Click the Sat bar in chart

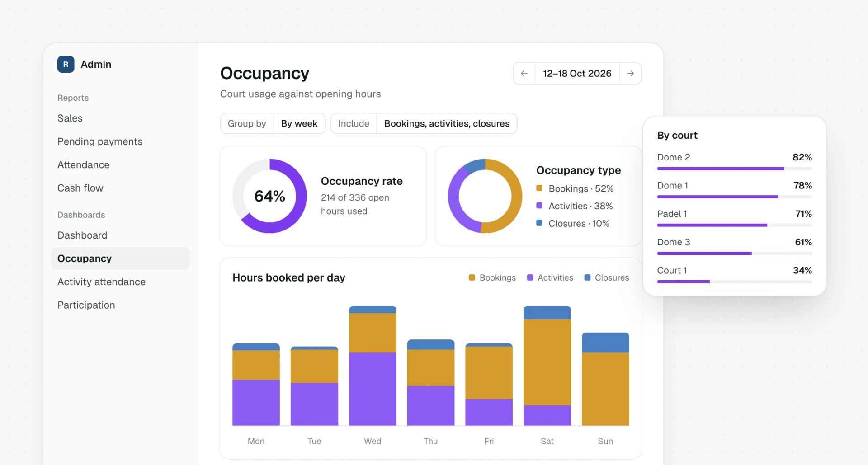pyautogui.click(x=547, y=366)
